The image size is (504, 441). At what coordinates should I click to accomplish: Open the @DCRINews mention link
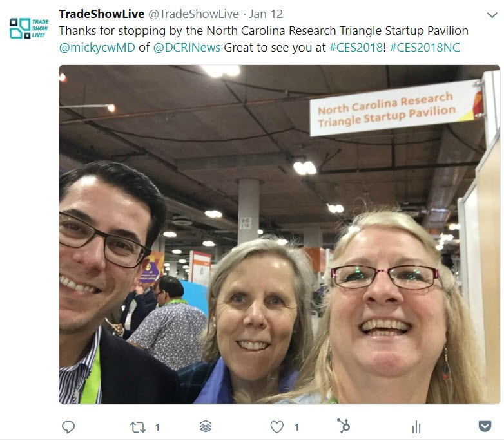(187, 48)
